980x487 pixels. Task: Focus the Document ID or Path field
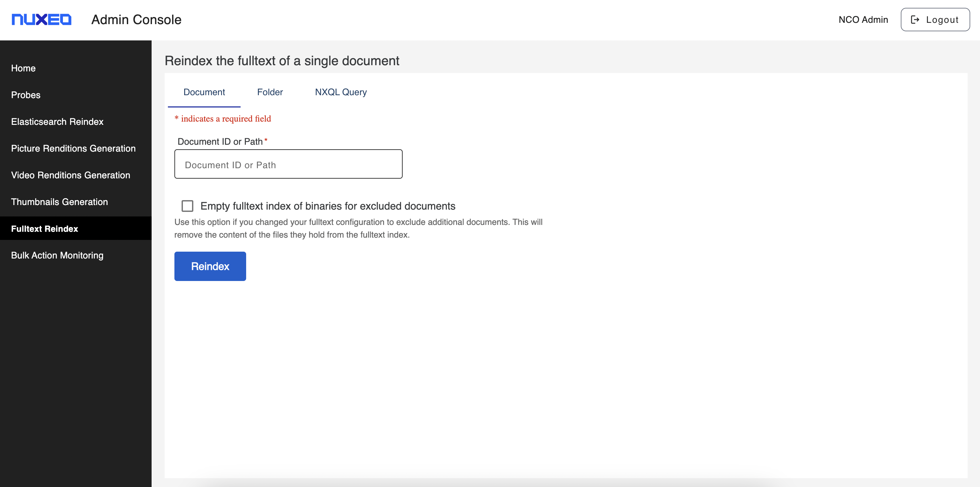pyautogui.click(x=288, y=164)
